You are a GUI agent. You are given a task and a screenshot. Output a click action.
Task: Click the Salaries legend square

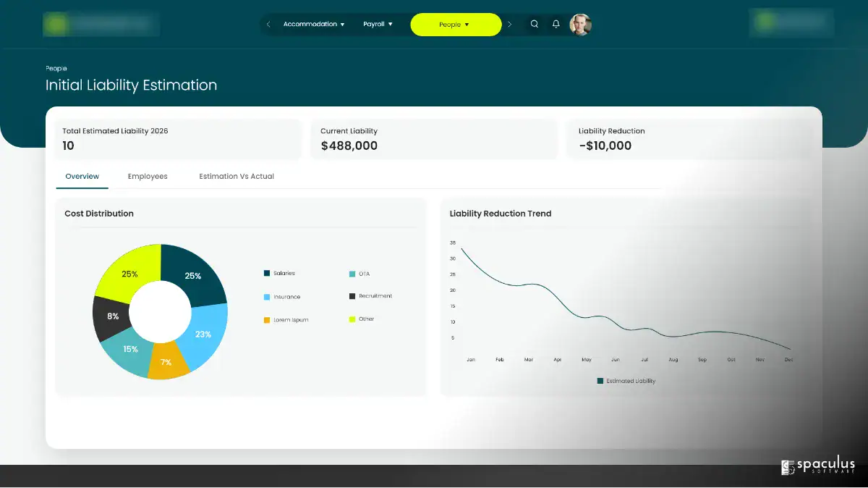pyautogui.click(x=267, y=273)
